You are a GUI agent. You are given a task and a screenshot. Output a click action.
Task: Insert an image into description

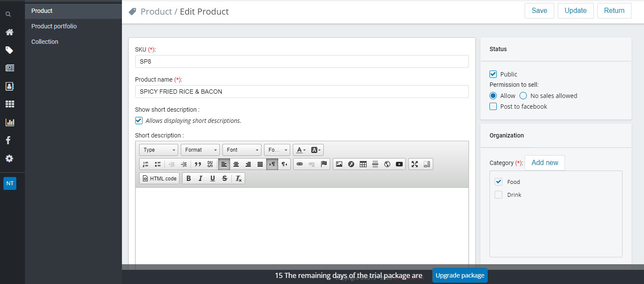coord(339,164)
